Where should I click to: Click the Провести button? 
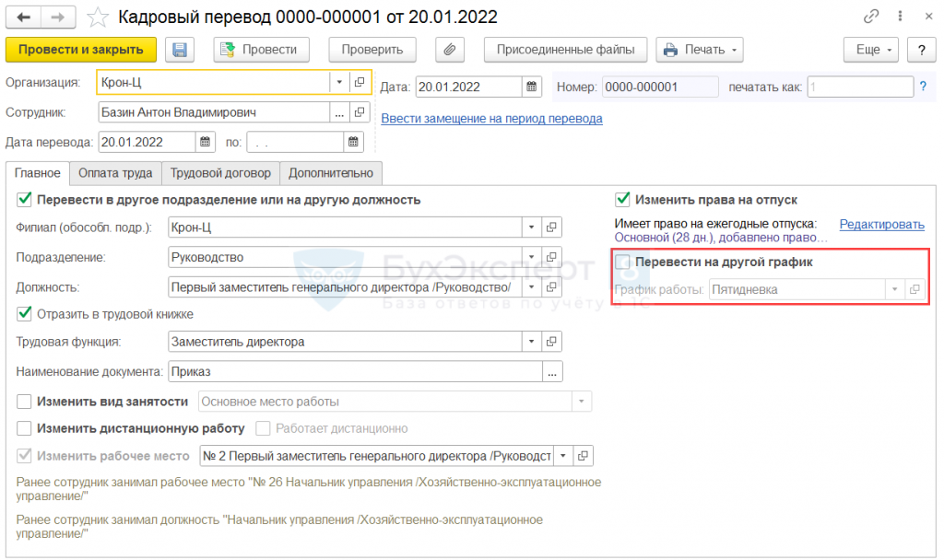[261, 50]
